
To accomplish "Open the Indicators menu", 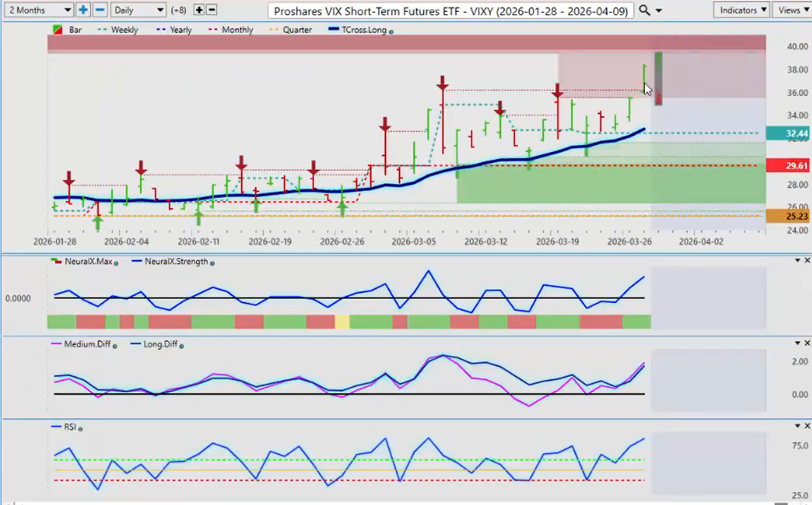I will (741, 10).
